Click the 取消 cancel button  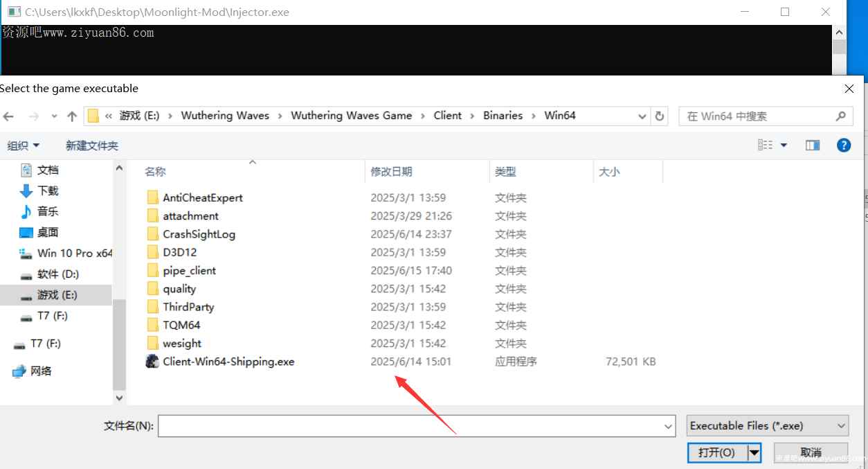click(810, 452)
